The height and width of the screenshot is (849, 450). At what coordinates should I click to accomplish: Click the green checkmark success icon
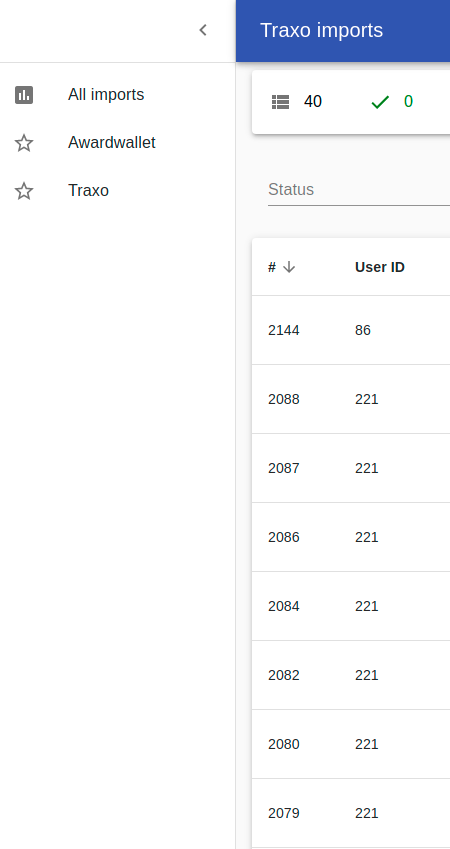click(380, 102)
